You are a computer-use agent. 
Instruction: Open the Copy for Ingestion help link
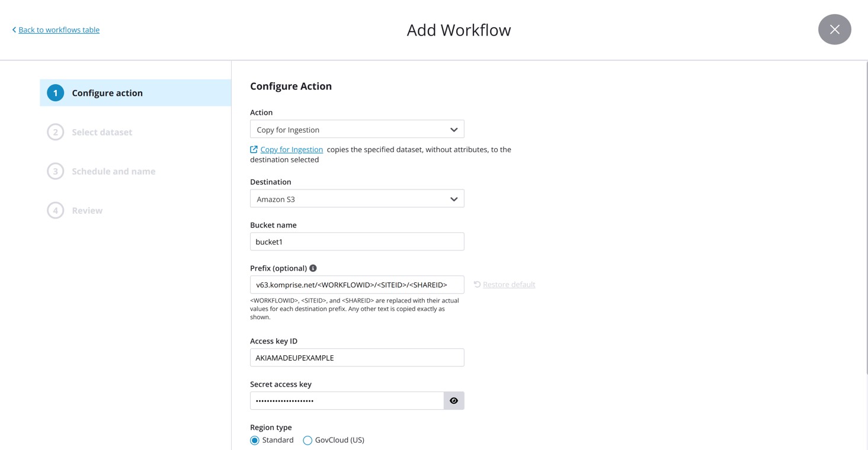tap(292, 150)
